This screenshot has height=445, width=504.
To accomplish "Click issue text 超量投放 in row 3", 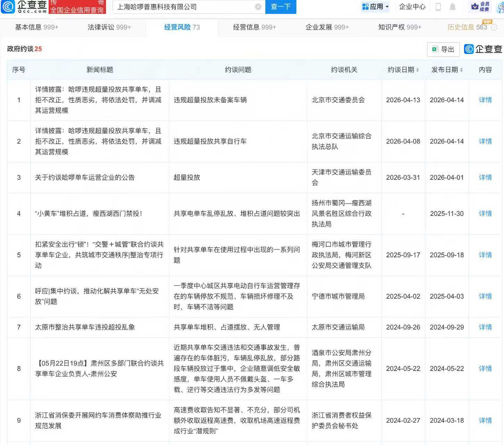I will (187, 178).
